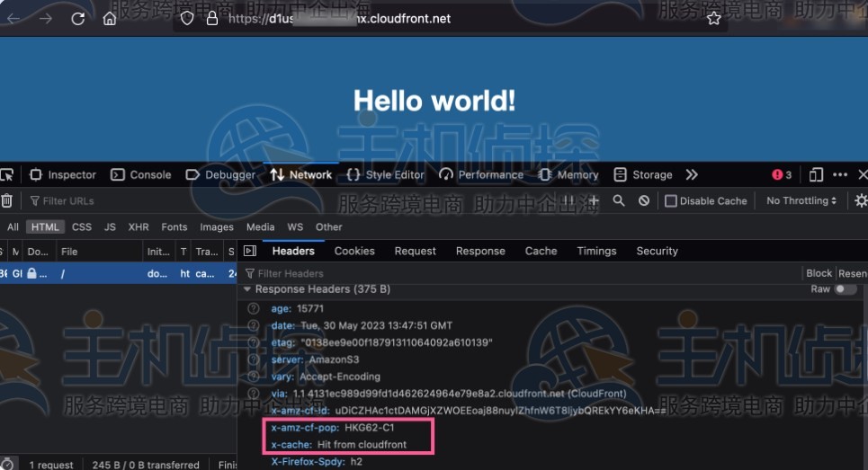Click the x-amz-cf-pop header value HKG62-C1
868x470 pixels.
[369, 428]
